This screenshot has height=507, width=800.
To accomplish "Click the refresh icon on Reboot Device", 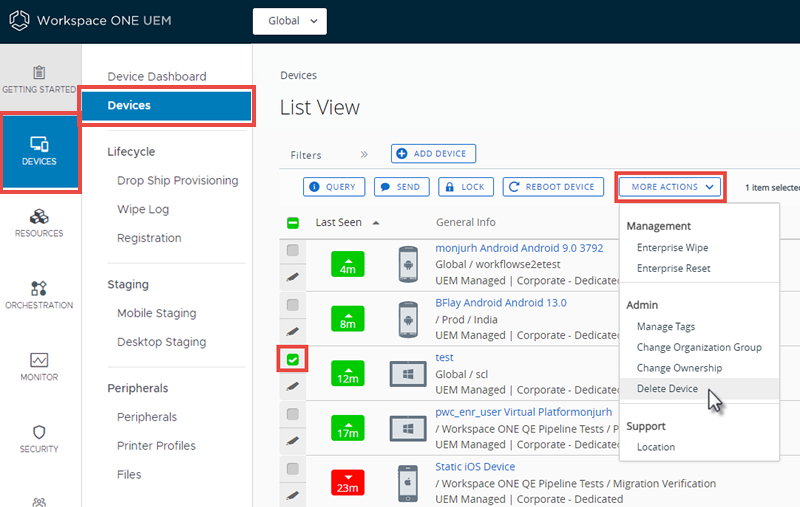I will click(514, 187).
